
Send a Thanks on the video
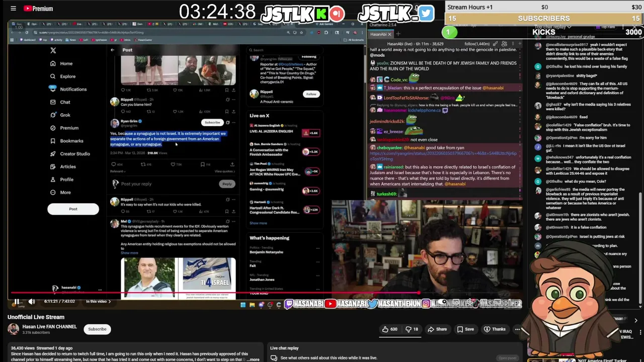point(495,329)
